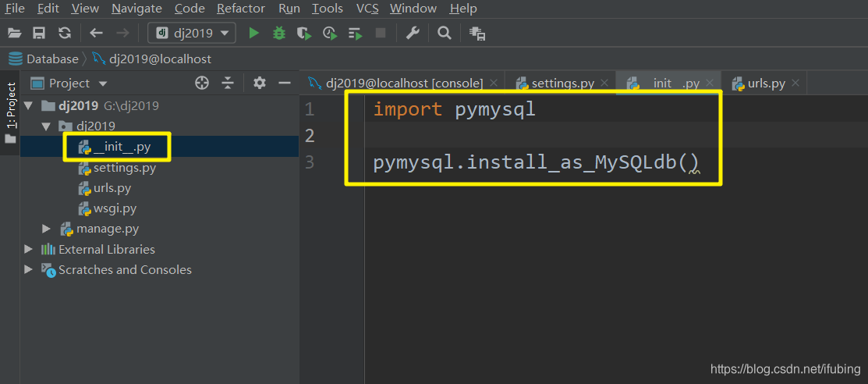Switch to the __init__.py editor tab
The image size is (868, 384).
tap(668, 84)
